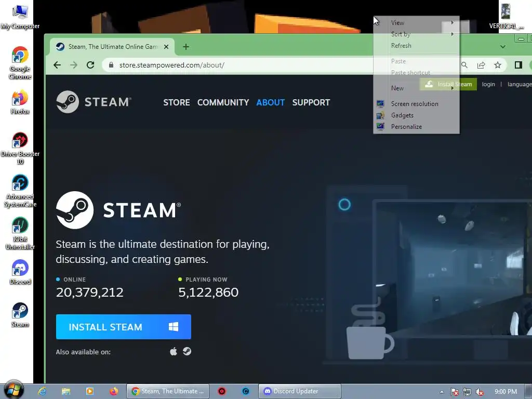Go to Steam COMMUNITY page
The width and height of the screenshot is (532, 399).
pos(223,102)
